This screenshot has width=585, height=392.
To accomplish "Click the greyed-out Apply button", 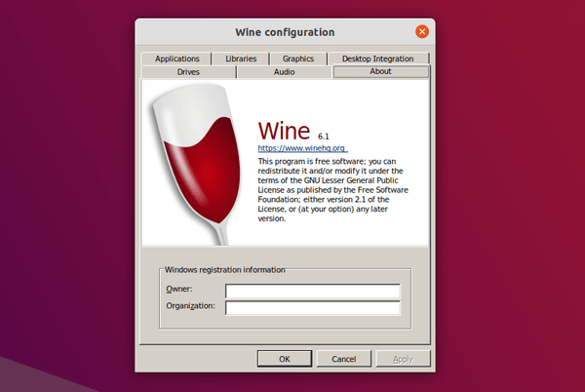I will (403, 359).
